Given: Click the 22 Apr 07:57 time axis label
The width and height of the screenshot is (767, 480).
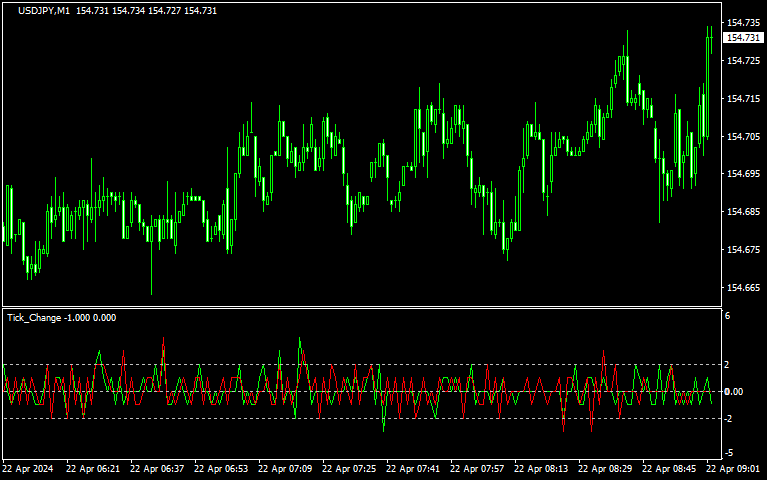Looking at the screenshot, I should [x=477, y=469].
